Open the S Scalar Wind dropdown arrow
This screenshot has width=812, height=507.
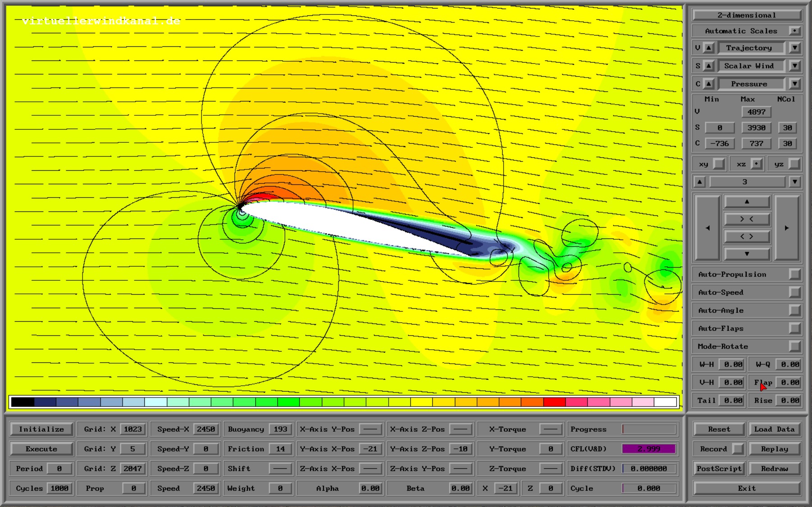pyautogui.click(x=795, y=66)
